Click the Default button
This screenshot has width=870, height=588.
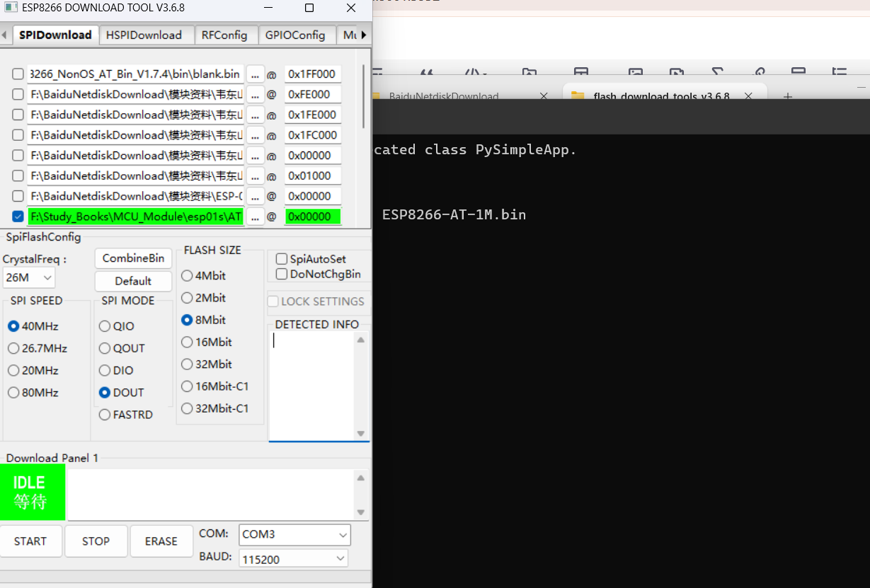[x=133, y=281]
